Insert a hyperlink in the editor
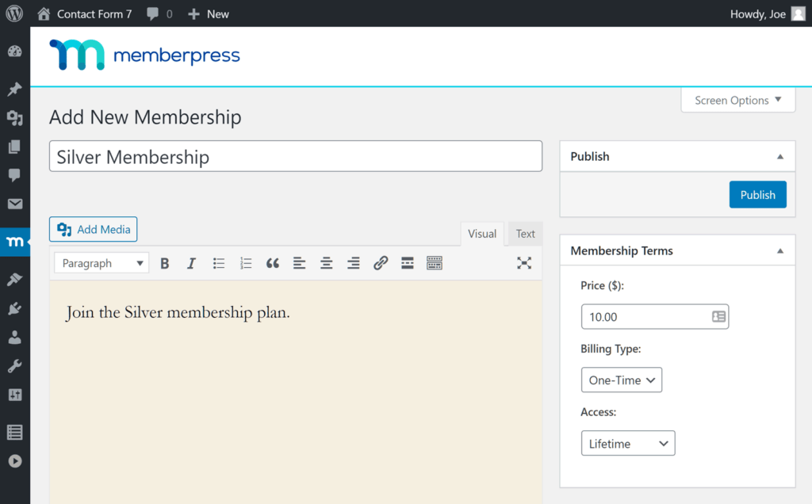The image size is (812, 504). point(380,262)
